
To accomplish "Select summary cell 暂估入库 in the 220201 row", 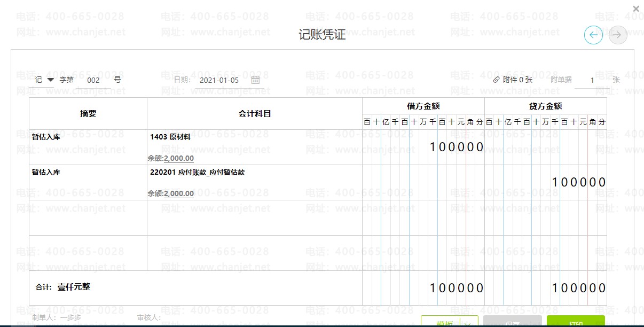I will point(88,183).
